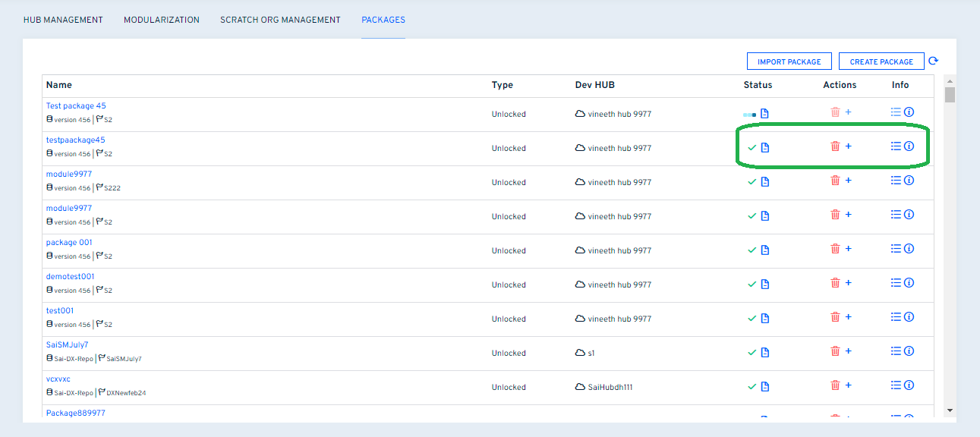Click the IMPORT PACKAGE button
This screenshot has height=437, width=980.
789,61
